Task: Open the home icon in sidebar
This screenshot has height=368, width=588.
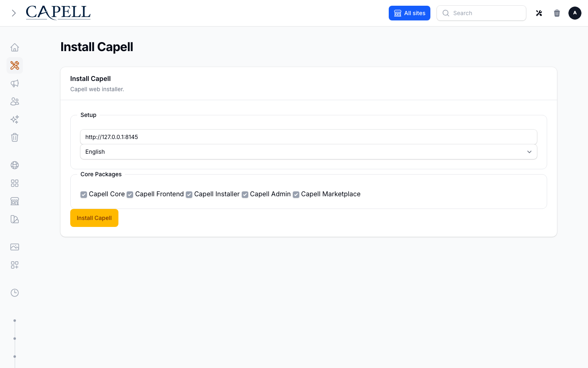Action: tap(15, 47)
